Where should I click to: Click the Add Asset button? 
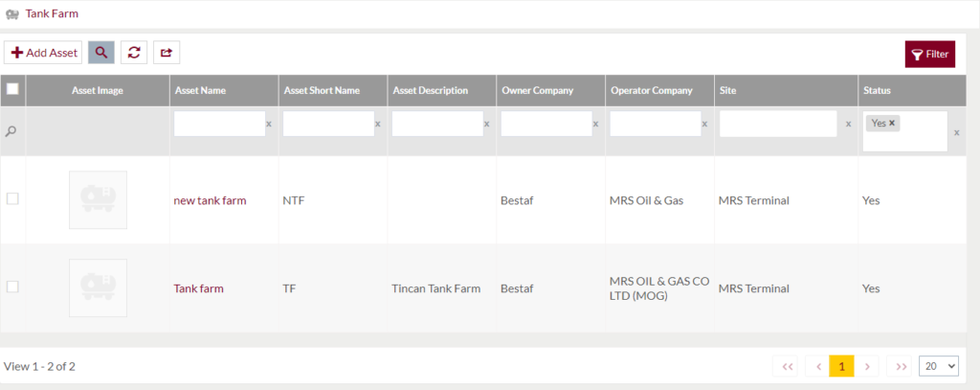[x=43, y=53]
